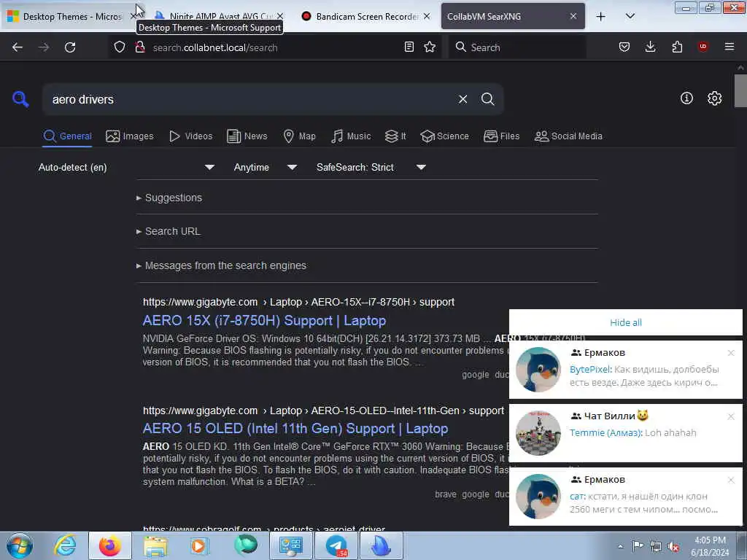Open Windows Explorer folder on taskbar
Viewport: 747px width, 560px height.
point(156,545)
